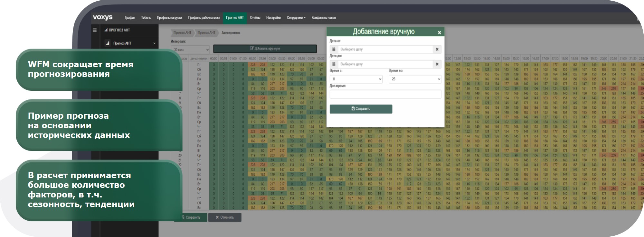Click Сохранить below the table
The width and height of the screenshot is (644, 237).
pyautogui.click(x=191, y=217)
